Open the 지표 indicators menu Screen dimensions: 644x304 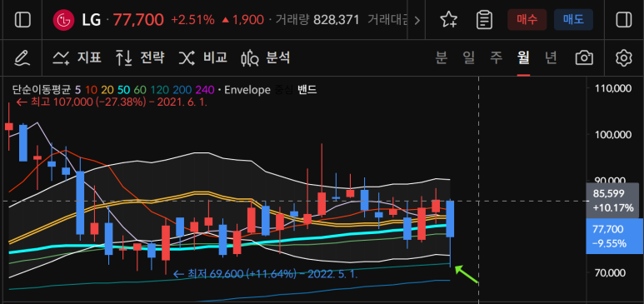(x=77, y=58)
